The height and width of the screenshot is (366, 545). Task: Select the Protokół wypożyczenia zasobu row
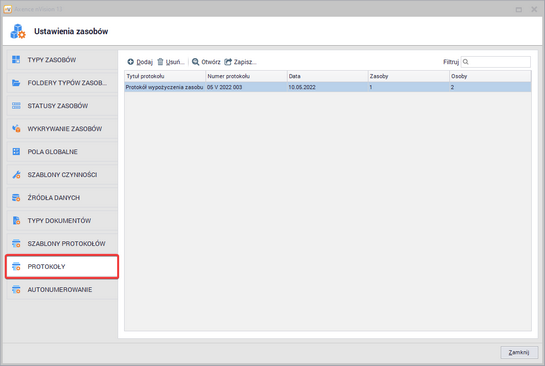point(328,87)
